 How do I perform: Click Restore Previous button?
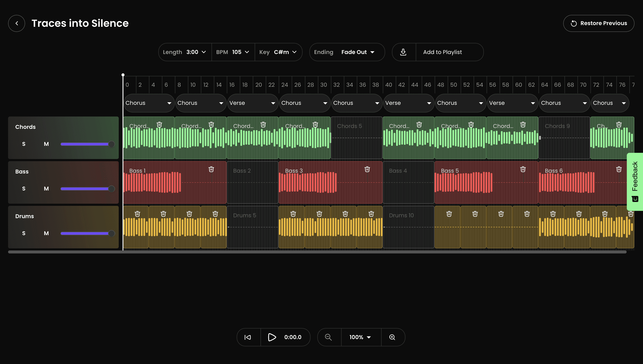pyautogui.click(x=599, y=23)
